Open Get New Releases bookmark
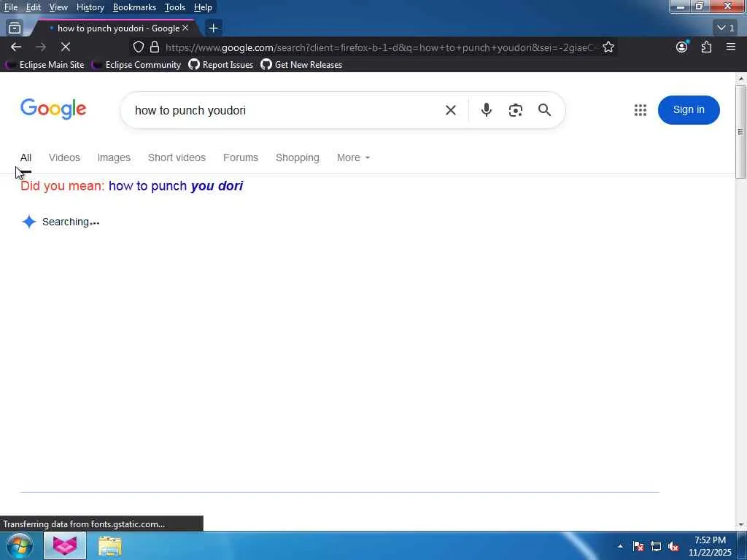 301,65
